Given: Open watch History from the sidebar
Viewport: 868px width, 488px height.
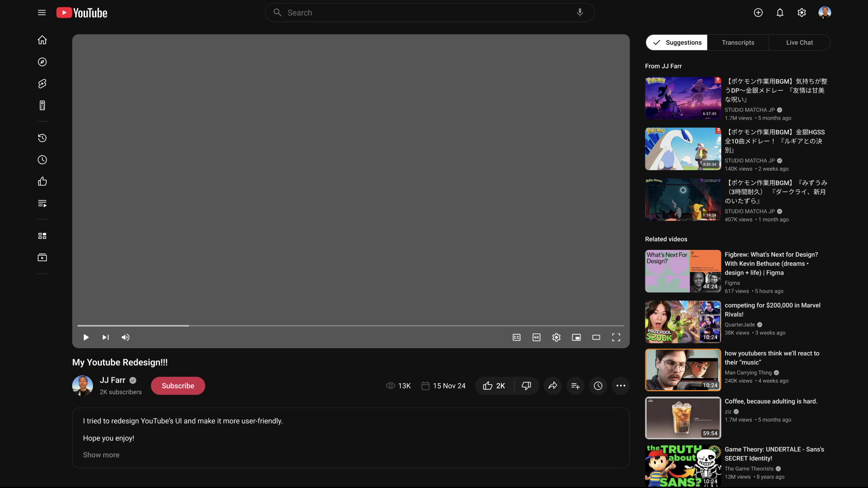Looking at the screenshot, I should click(x=42, y=138).
